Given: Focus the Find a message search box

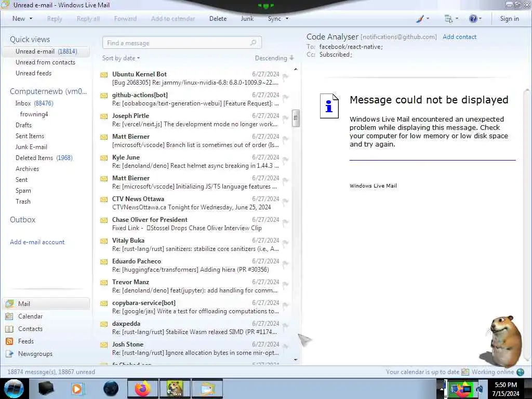Looking at the screenshot, I should click(x=182, y=43).
